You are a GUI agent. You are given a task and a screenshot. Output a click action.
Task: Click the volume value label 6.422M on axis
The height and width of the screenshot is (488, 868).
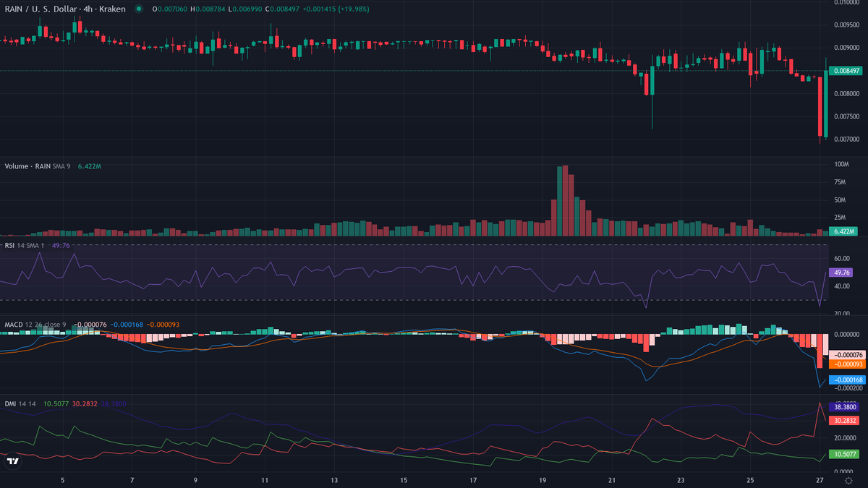click(x=843, y=231)
